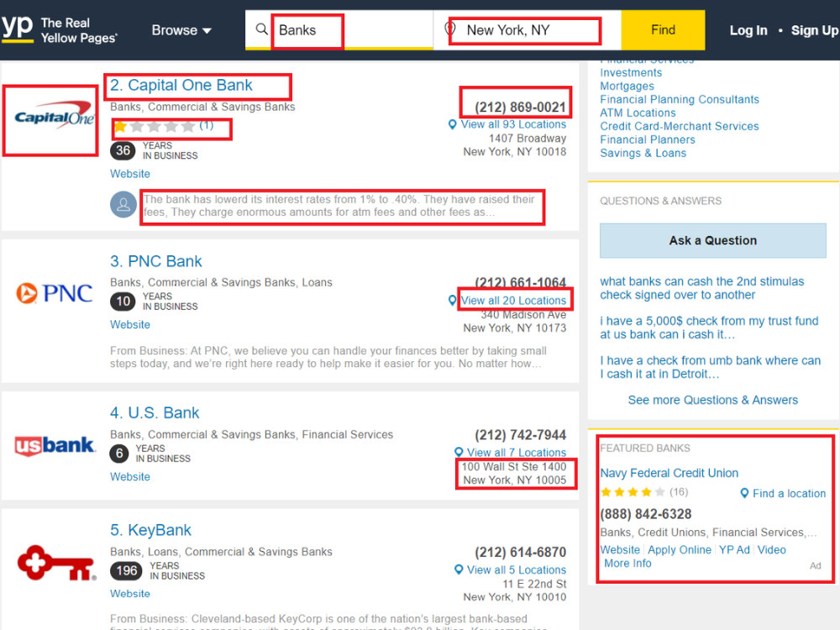Click Find a location link
The image size is (840, 630).
click(789, 493)
